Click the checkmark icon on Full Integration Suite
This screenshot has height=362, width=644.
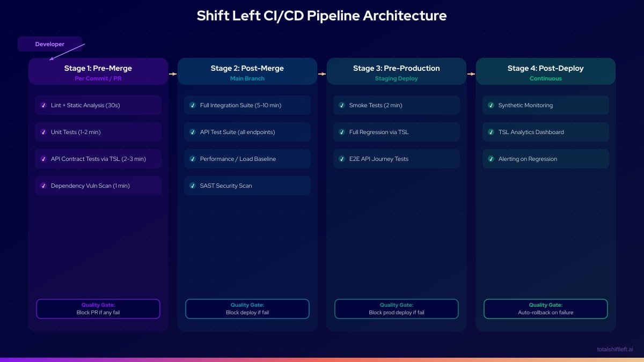point(193,105)
